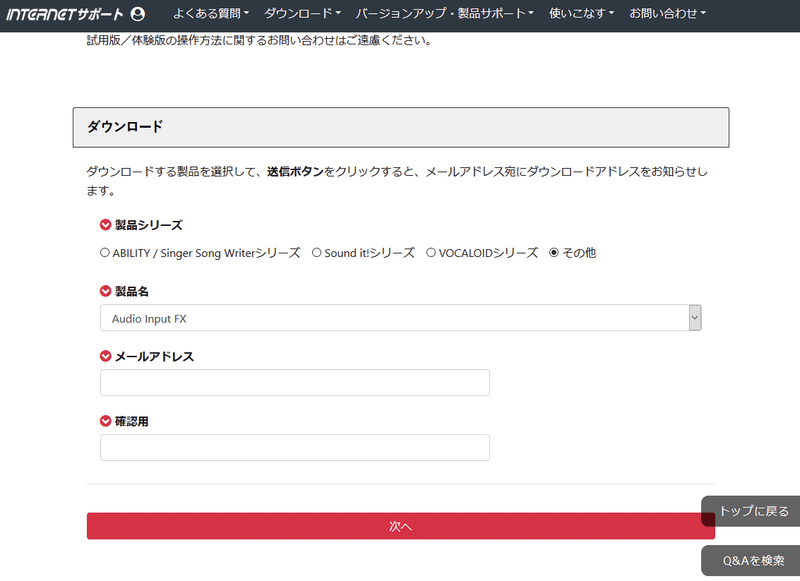The height and width of the screenshot is (581, 800).
Task: Click the Q&Aを検索 button
Action: pyautogui.click(x=751, y=561)
